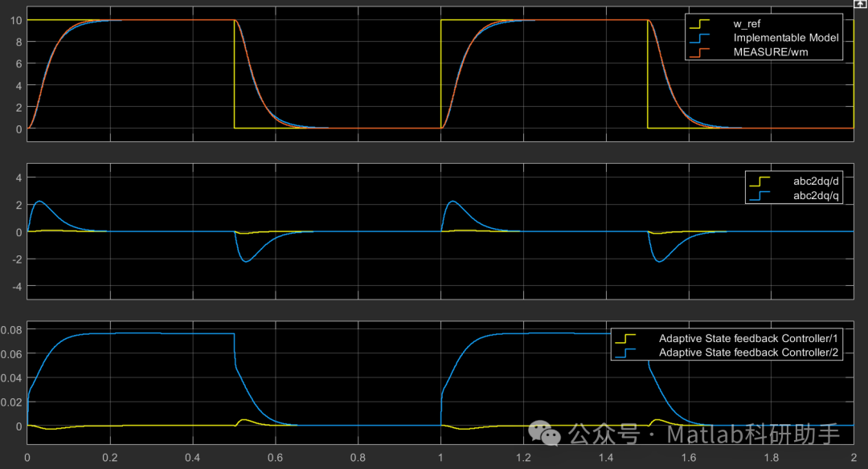868x469 pixels.
Task: Click the 0.4 time axis label
Action: coord(193,458)
